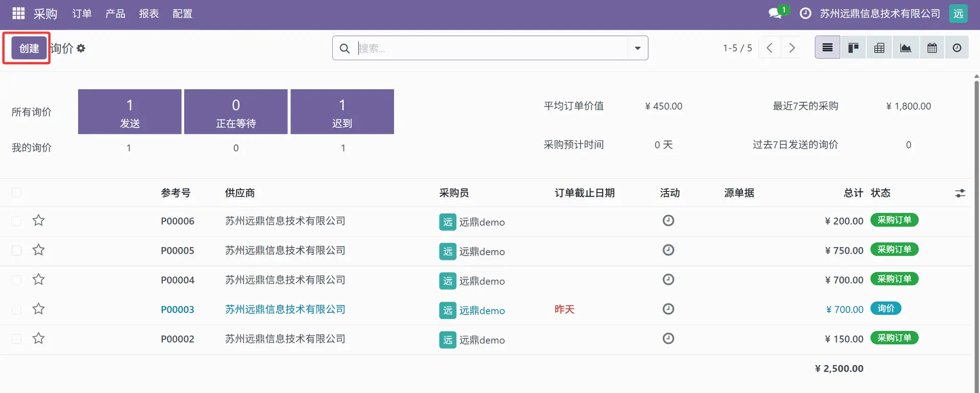This screenshot has height=393, width=980.
Task: Switch to calendar view
Action: click(x=932, y=48)
